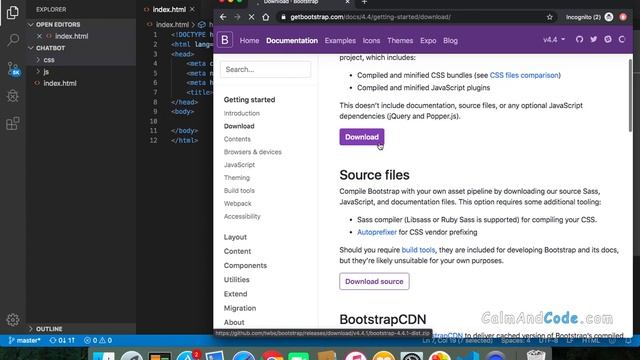
Task: Open the CSS files comparison link
Action: click(524, 76)
